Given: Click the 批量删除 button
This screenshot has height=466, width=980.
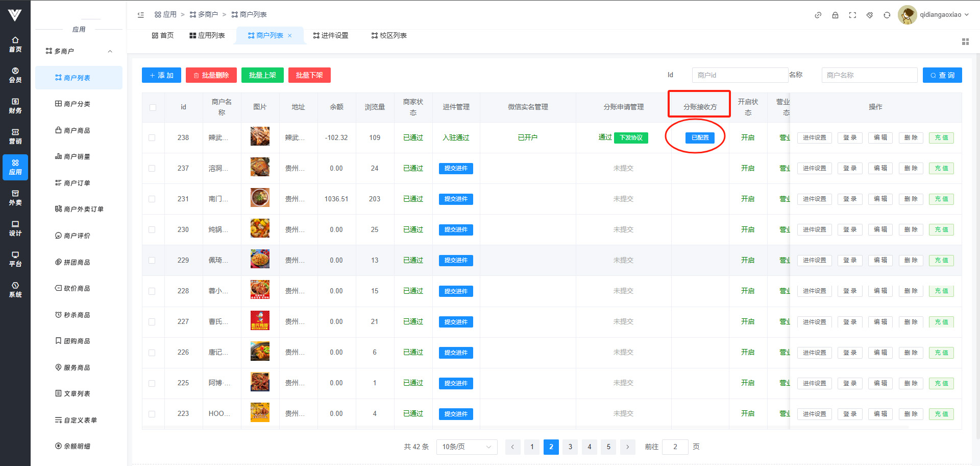Looking at the screenshot, I should pyautogui.click(x=211, y=75).
